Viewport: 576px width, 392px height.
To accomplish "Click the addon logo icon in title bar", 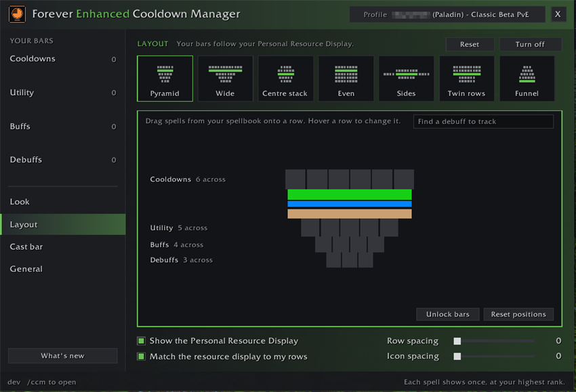I will (17, 14).
